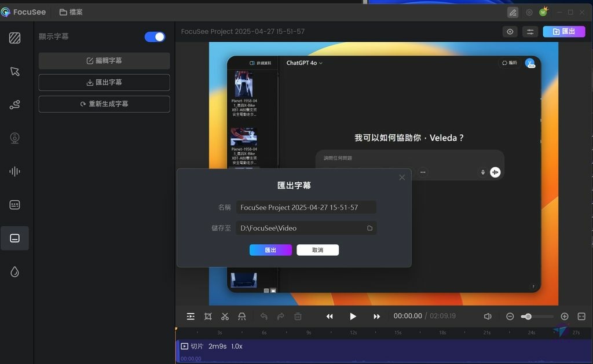Click the 匯出字幕 button in left panel
Screen dimensions: 593x364
click(x=104, y=82)
